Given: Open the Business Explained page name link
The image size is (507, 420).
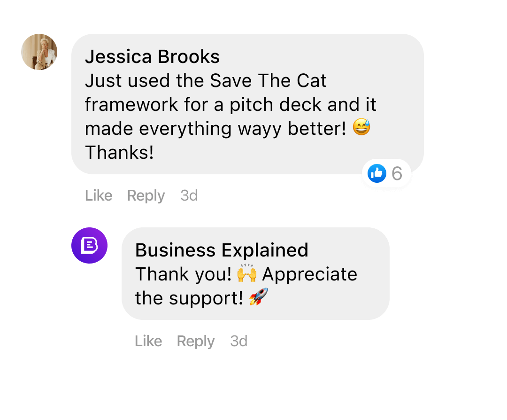Looking at the screenshot, I should point(222,250).
